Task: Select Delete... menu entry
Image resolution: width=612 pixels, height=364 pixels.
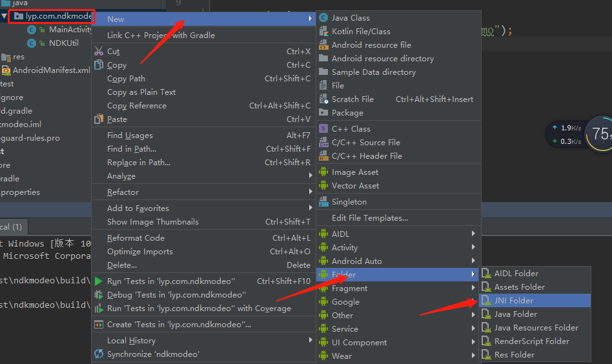Action: point(203,265)
